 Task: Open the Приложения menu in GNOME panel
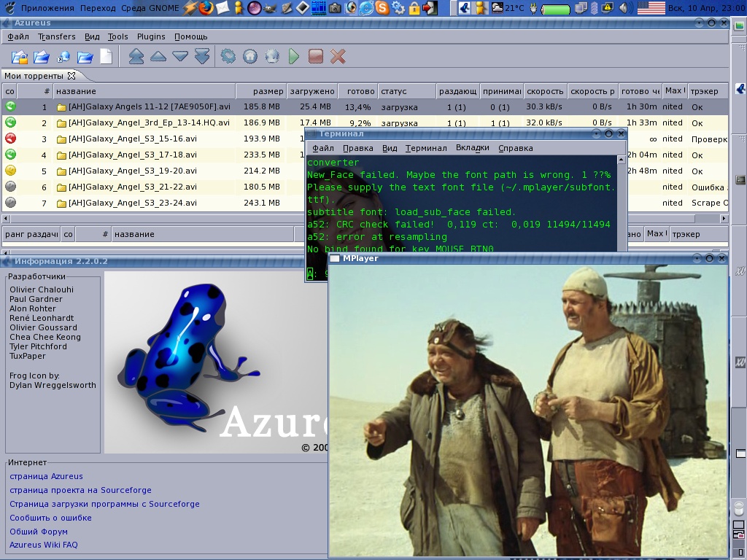(x=47, y=8)
